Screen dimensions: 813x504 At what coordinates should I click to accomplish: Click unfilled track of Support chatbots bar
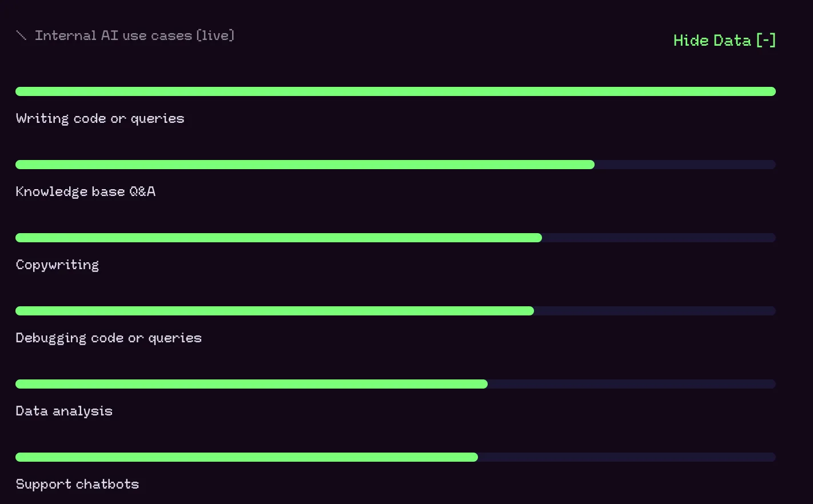coord(627,457)
